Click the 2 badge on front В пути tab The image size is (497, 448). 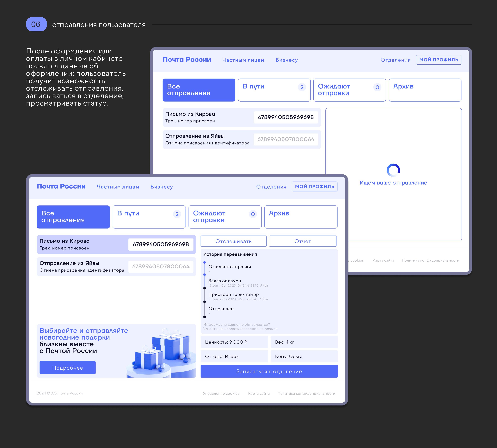click(177, 214)
